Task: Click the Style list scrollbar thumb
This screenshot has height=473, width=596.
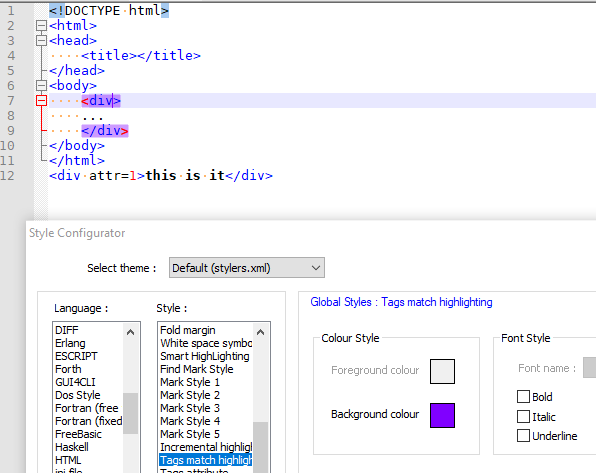Action: (260, 447)
